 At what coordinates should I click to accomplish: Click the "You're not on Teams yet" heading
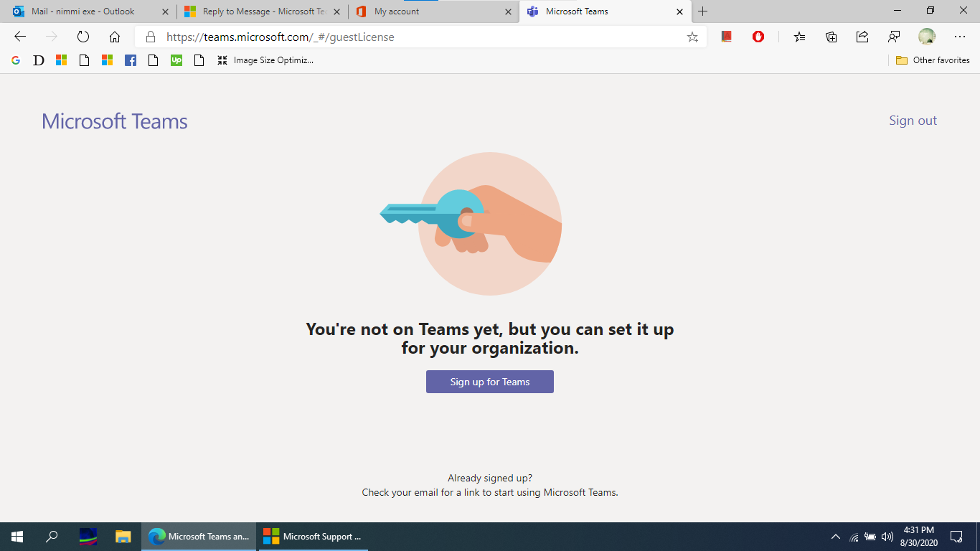point(490,339)
